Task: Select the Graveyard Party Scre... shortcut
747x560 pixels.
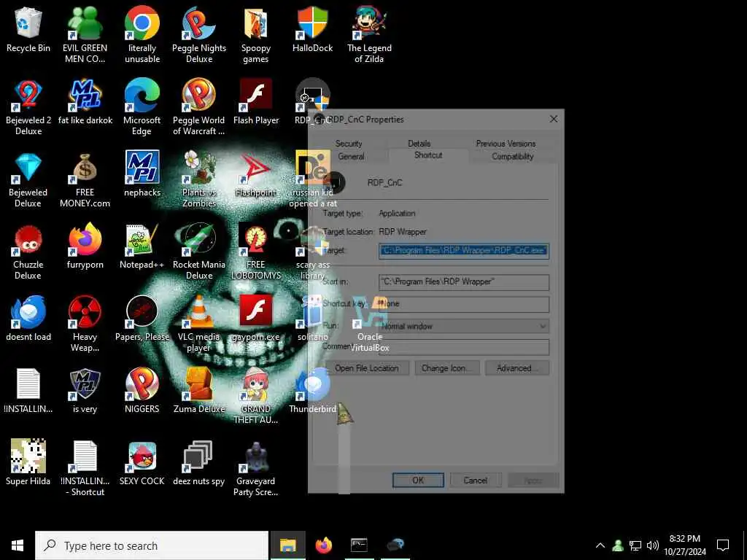Action: (x=256, y=468)
